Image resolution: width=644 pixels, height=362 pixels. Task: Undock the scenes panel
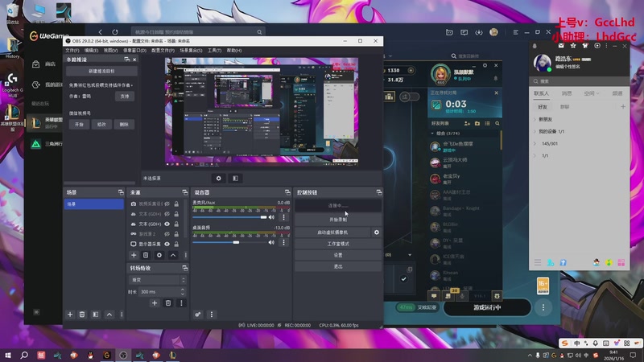click(x=121, y=192)
